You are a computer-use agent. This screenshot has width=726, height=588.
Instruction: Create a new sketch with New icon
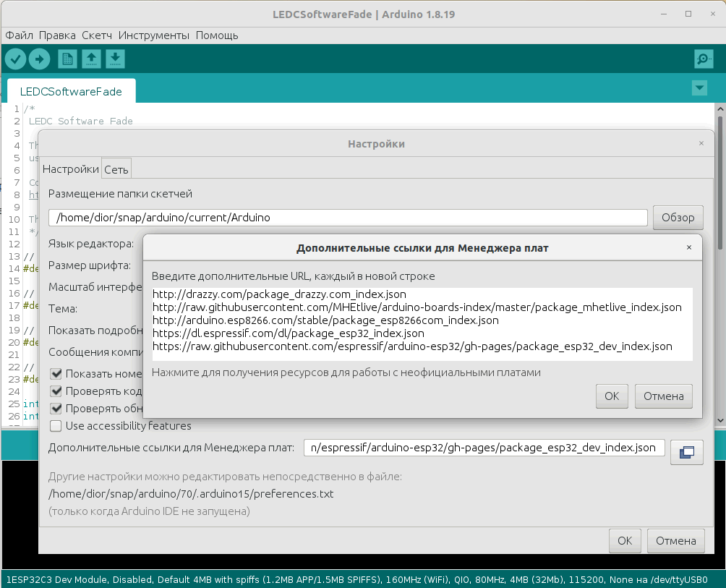click(x=67, y=59)
